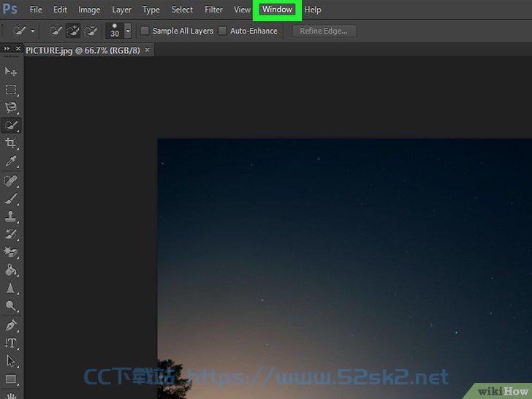Select the Path Selection tool
This screenshot has width=532, height=399.
coord(10,361)
